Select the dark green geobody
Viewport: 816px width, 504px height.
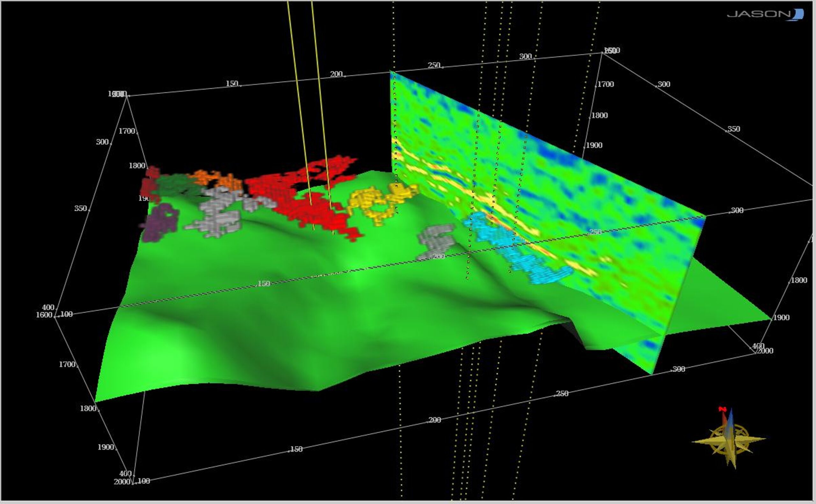click(x=177, y=185)
